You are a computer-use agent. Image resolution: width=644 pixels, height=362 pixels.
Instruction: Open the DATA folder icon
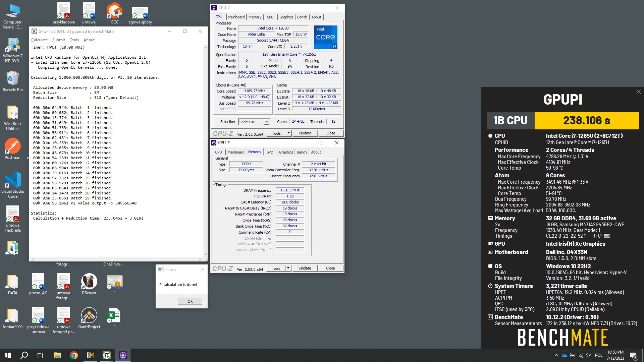tap(12, 284)
